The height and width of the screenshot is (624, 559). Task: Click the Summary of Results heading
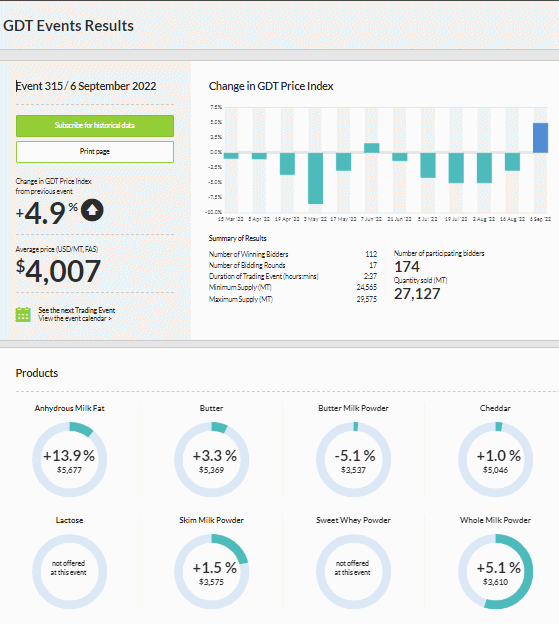pos(238,238)
